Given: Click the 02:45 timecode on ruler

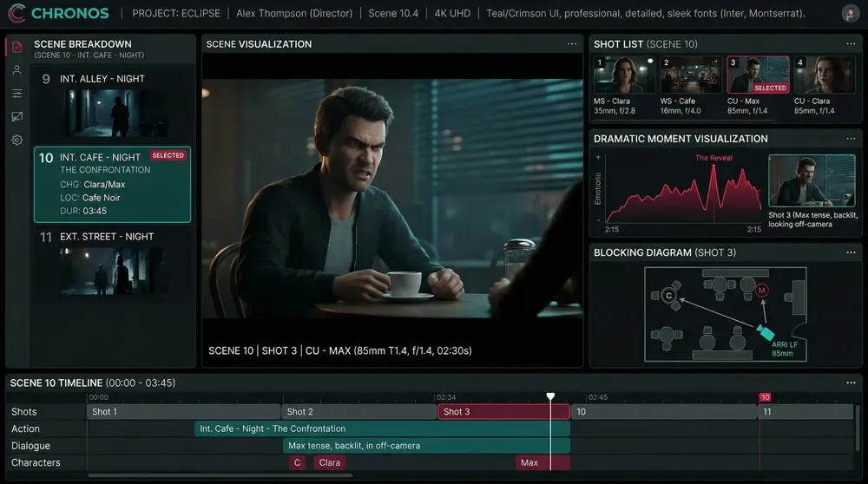Looking at the screenshot, I should [598, 397].
